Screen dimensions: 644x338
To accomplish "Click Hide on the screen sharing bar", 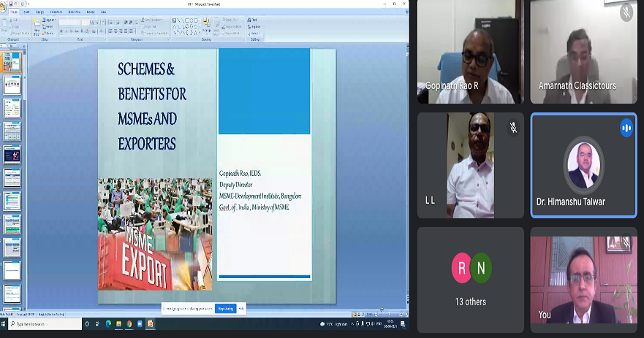I will coord(241,309).
